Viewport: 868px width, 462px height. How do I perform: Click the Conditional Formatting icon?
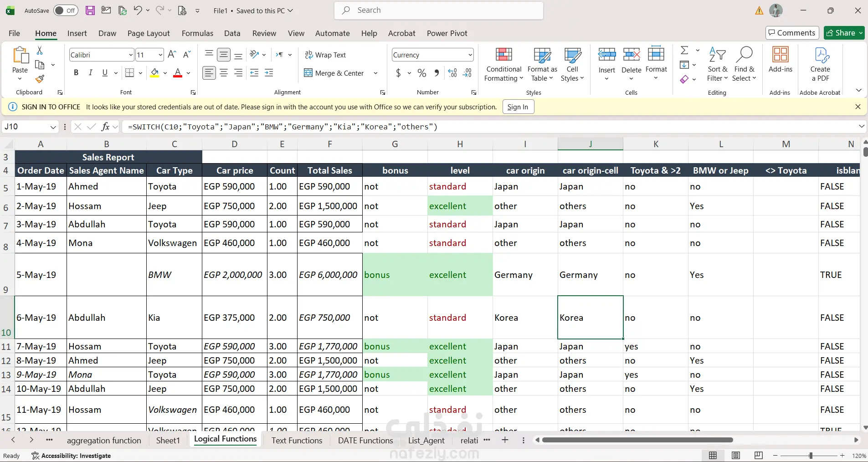pyautogui.click(x=503, y=55)
